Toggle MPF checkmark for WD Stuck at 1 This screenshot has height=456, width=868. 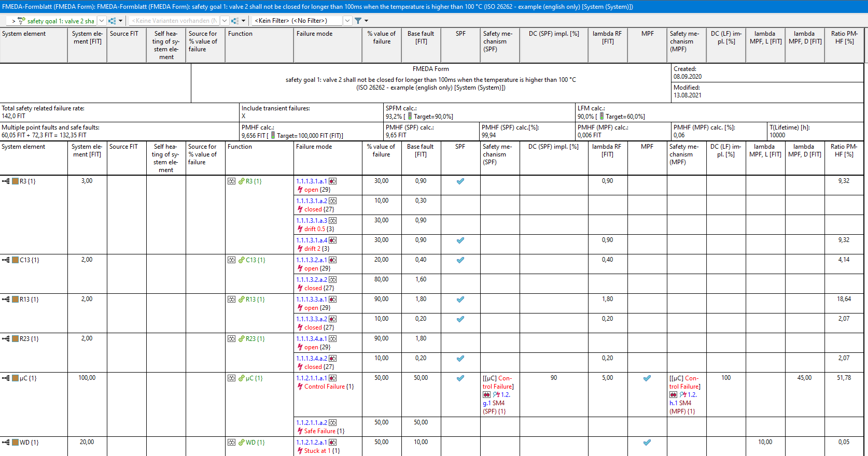pyautogui.click(x=647, y=443)
